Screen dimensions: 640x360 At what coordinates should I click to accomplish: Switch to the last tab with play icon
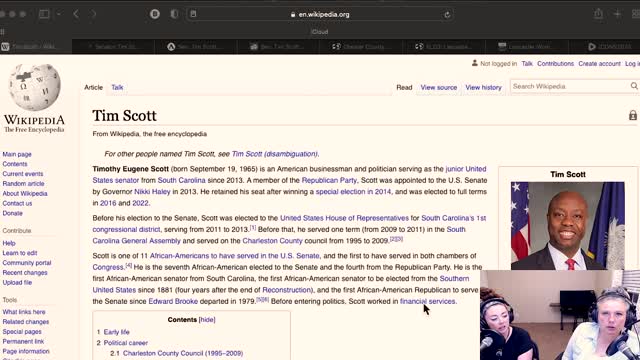coord(604,47)
